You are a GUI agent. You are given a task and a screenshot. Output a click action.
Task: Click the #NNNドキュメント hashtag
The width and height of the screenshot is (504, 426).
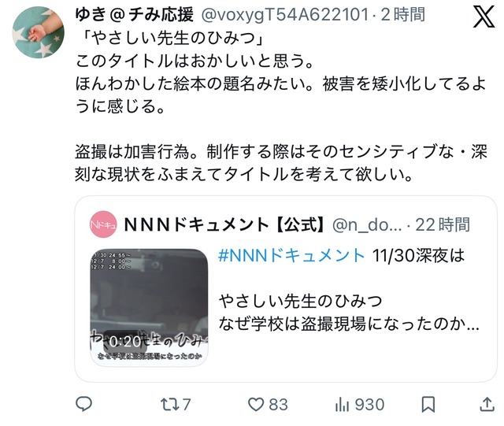[x=291, y=256]
